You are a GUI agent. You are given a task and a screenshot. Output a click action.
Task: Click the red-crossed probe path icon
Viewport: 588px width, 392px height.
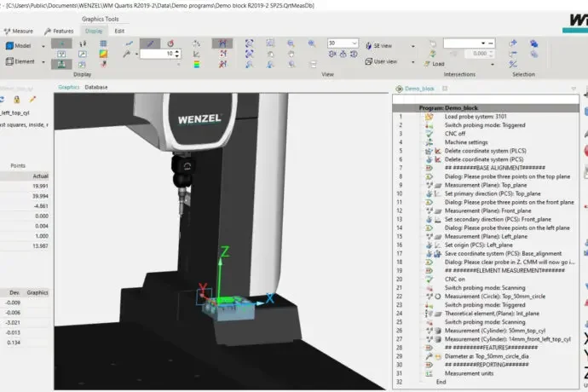coord(222,65)
